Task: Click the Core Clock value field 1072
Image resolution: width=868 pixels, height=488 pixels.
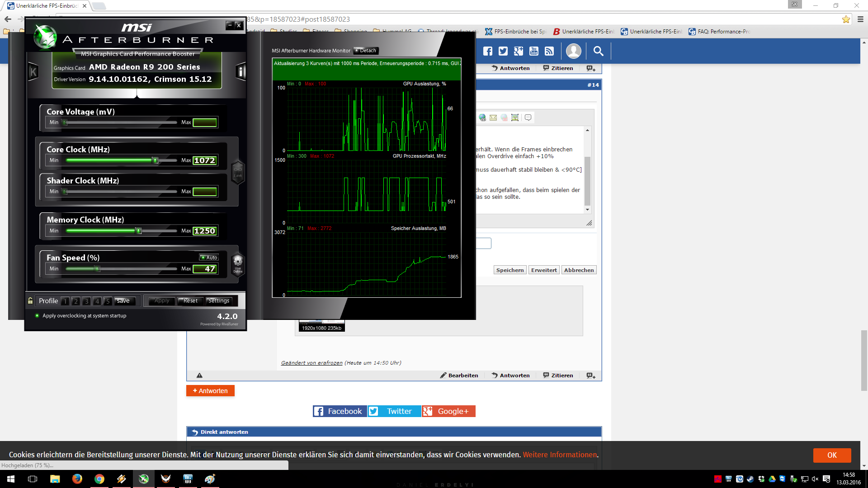Action: [x=205, y=160]
